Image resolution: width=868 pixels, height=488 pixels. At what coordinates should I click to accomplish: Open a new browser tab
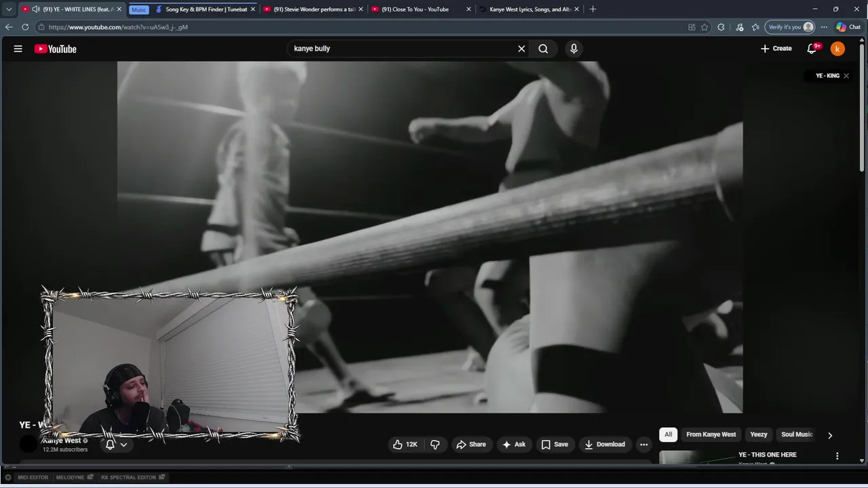point(593,9)
